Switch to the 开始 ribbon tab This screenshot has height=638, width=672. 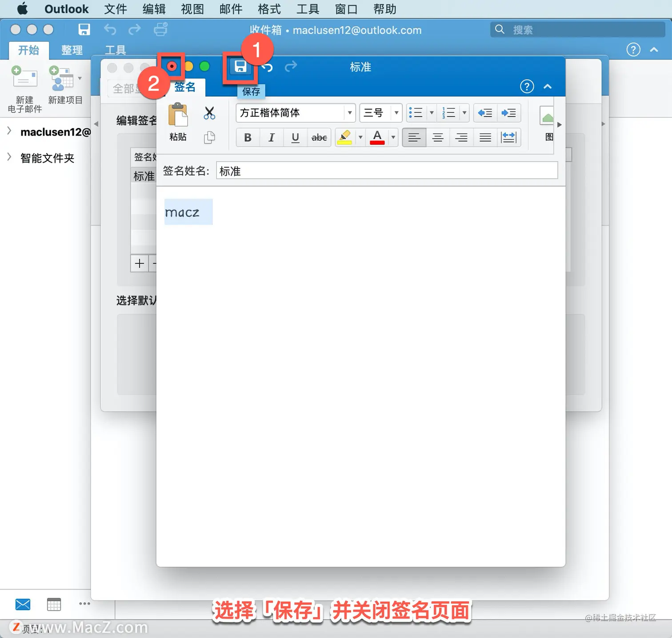click(x=29, y=50)
